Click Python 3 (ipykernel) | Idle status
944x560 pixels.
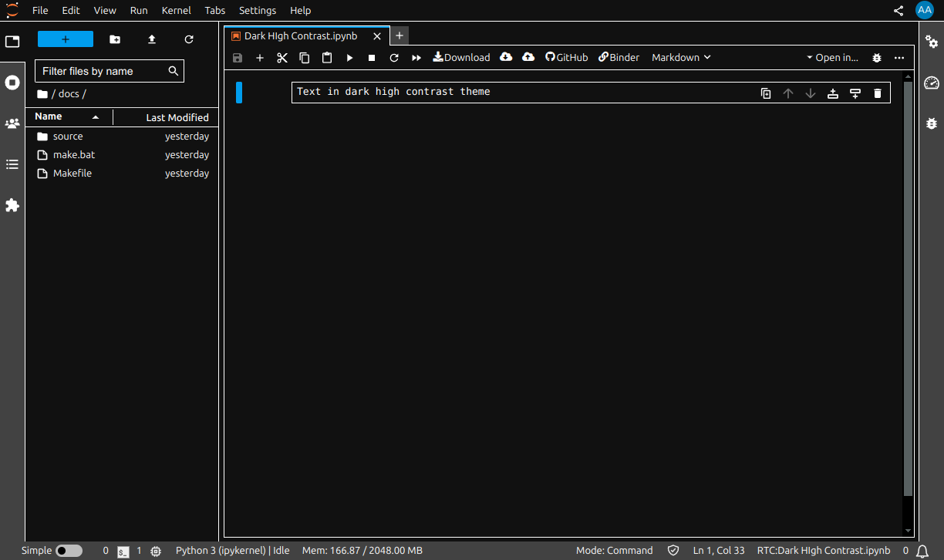coord(233,551)
